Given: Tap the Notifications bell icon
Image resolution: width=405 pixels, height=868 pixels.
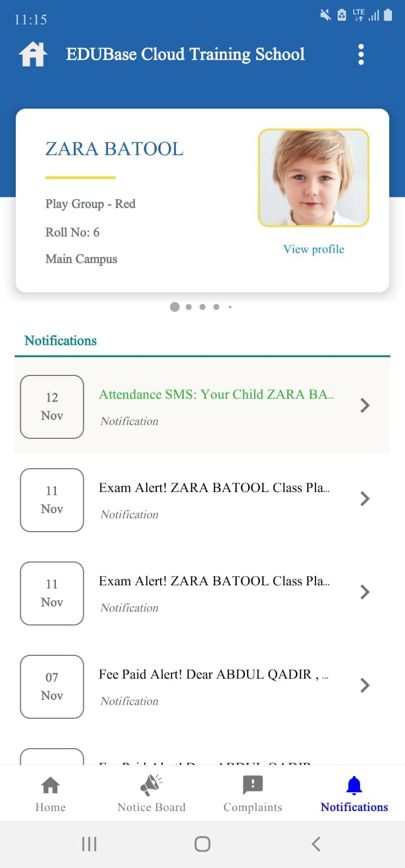Looking at the screenshot, I should pyautogui.click(x=354, y=785).
